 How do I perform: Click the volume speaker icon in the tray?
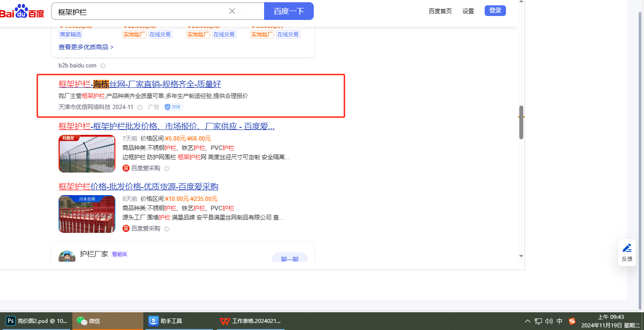pos(549,321)
